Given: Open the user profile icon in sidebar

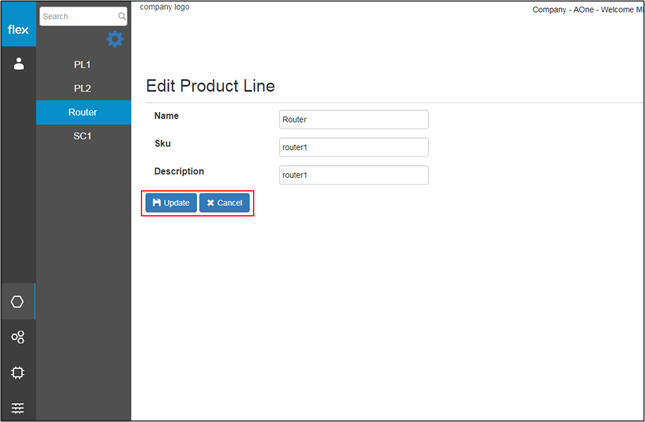Looking at the screenshot, I should click(19, 64).
